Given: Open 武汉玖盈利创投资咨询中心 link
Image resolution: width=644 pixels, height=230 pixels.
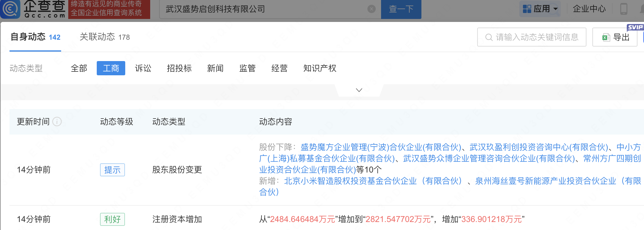Looking at the screenshot, I should click(x=539, y=147).
